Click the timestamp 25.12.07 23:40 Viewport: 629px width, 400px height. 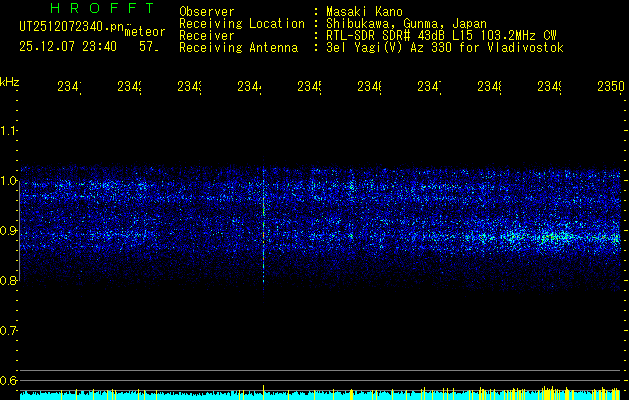(68, 47)
